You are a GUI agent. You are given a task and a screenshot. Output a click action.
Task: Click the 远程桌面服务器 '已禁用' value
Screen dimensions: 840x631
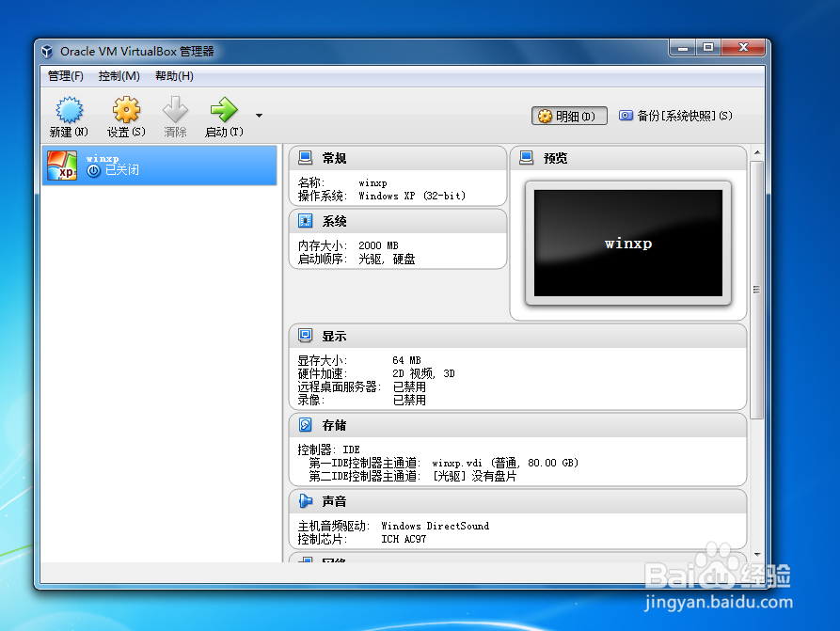409,386
